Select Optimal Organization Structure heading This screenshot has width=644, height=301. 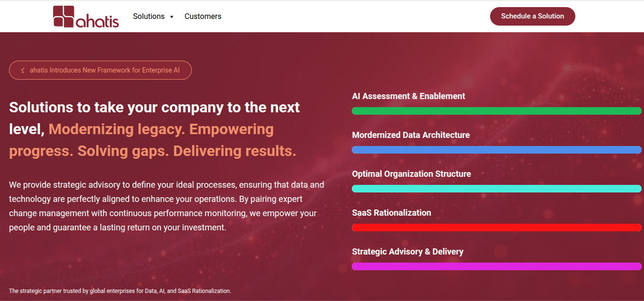coord(411,174)
